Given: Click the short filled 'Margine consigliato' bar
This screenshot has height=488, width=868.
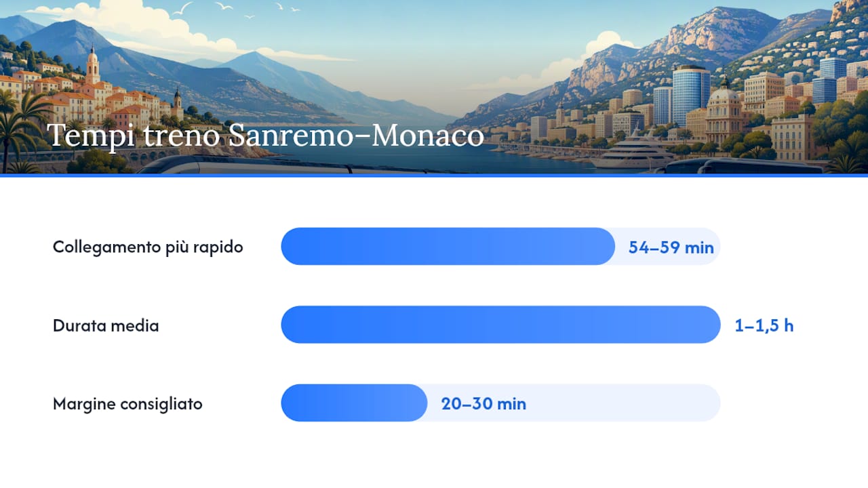Looking at the screenshot, I should [354, 403].
